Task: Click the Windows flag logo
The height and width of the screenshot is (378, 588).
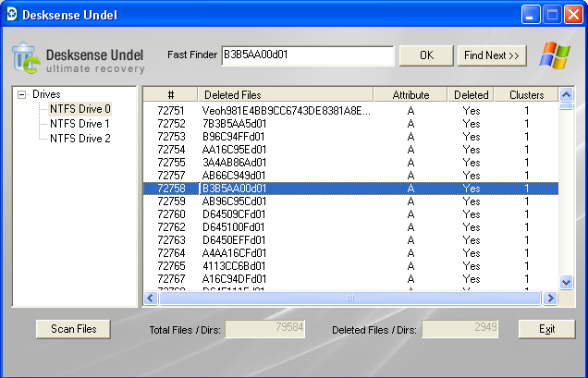Action: [x=555, y=55]
